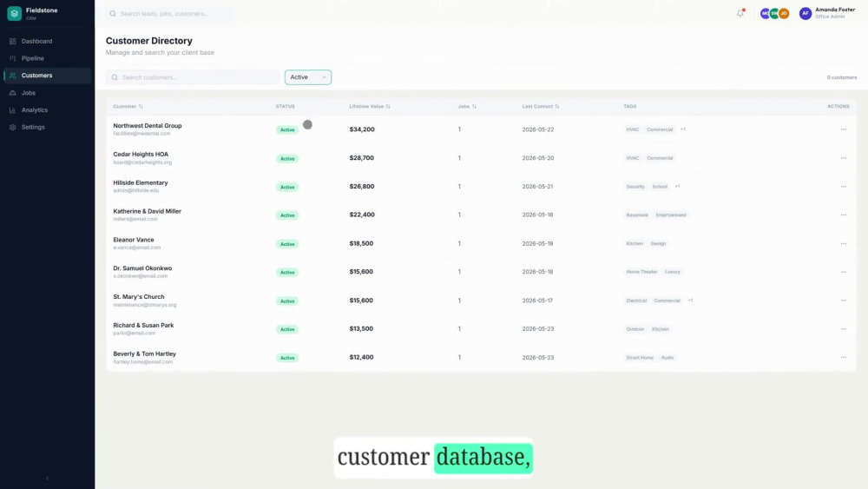Open Settings from the sidebar
This screenshot has height=489, width=868.
point(47,128)
